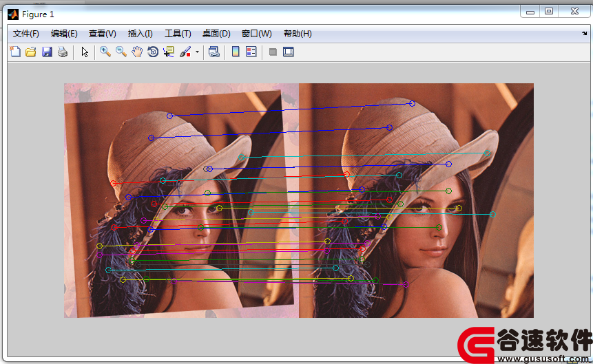
Task: Open the 窗口(W) menu
Action: pyautogui.click(x=256, y=34)
